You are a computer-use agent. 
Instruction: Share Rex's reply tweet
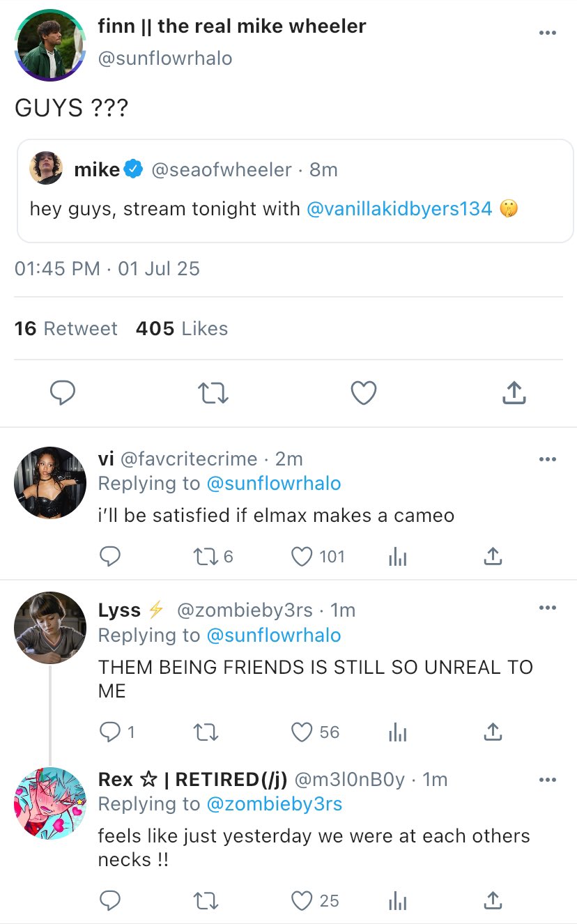click(493, 901)
